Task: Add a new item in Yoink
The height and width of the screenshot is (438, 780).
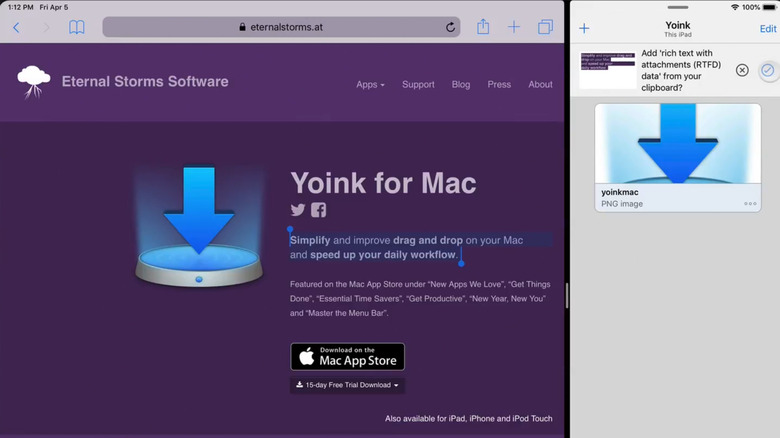Action: [584, 28]
